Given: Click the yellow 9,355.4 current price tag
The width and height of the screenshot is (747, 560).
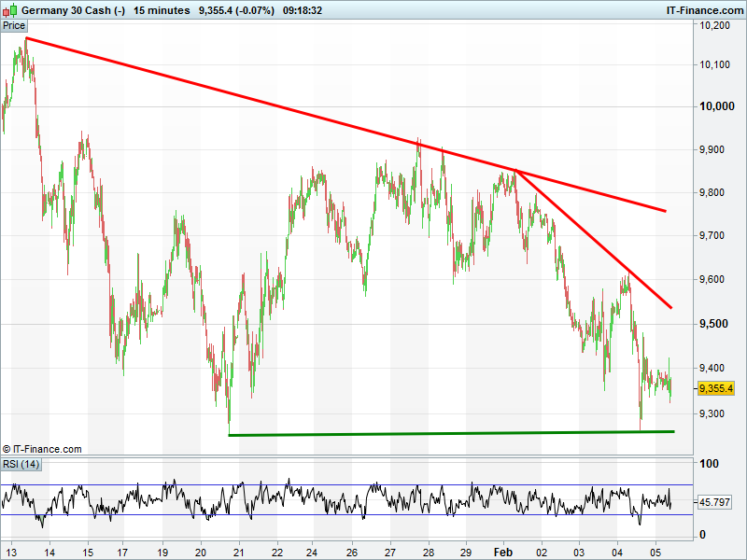Looking at the screenshot, I should pyautogui.click(x=716, y=388).
